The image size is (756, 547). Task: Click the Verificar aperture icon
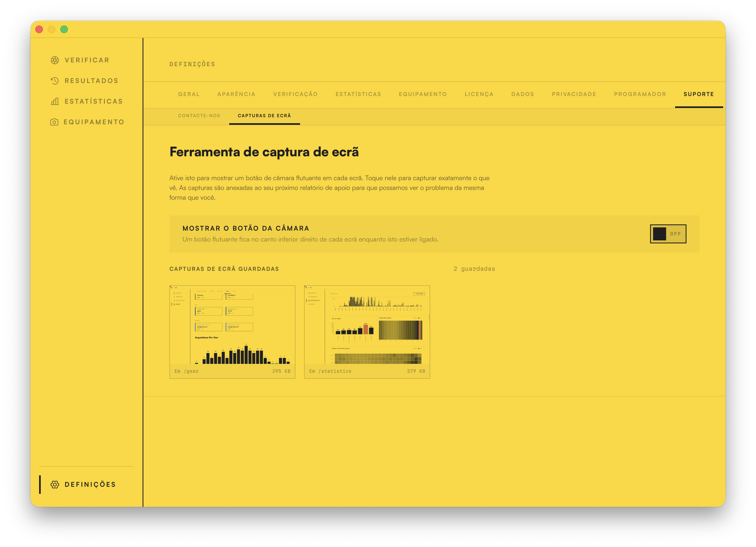point(55,60)
